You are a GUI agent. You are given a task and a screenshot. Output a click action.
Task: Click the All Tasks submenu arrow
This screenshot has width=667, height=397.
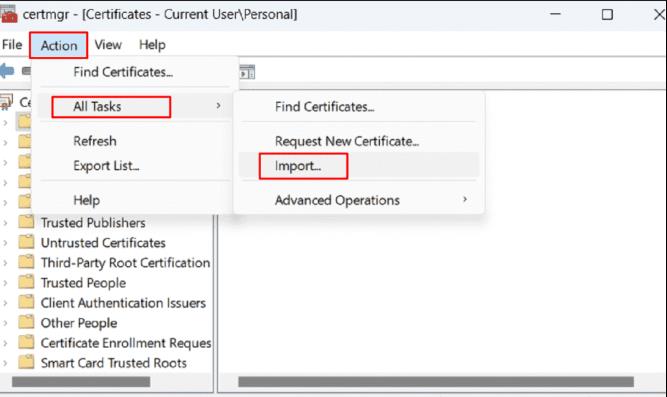click(218, 105)
